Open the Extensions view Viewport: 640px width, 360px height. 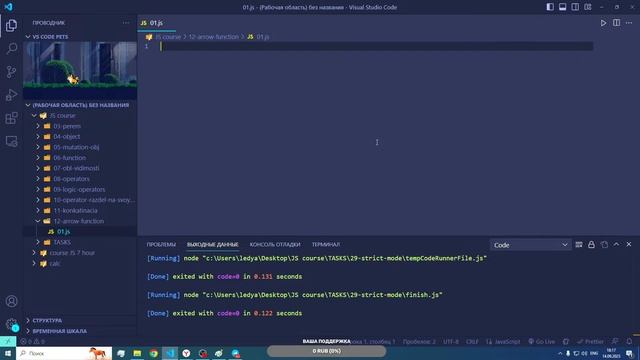[11, 118]
